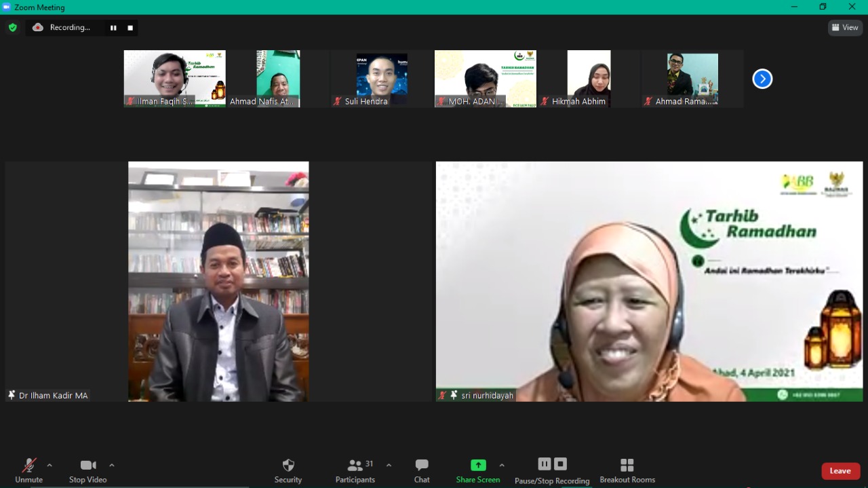Open the Participants panel
The width and height of the screenshot is (868, 488).
coord(355,470)
